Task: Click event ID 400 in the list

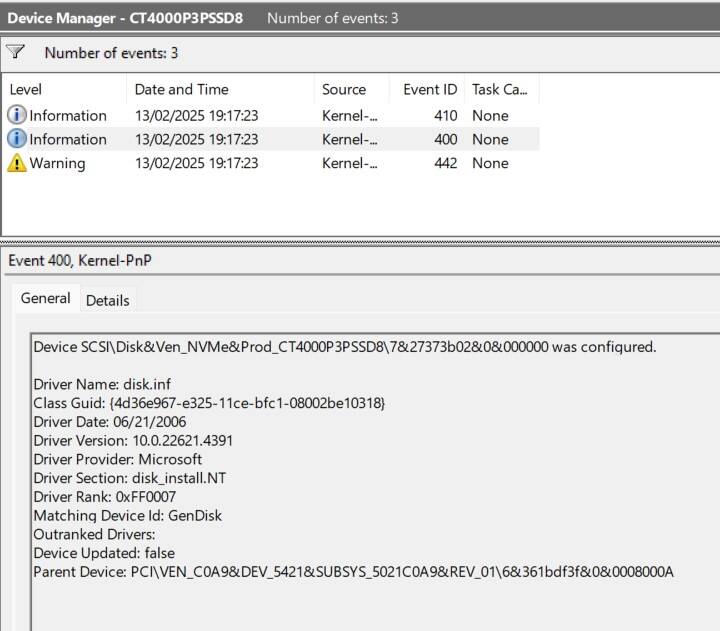Action: [x=445, y=139]
